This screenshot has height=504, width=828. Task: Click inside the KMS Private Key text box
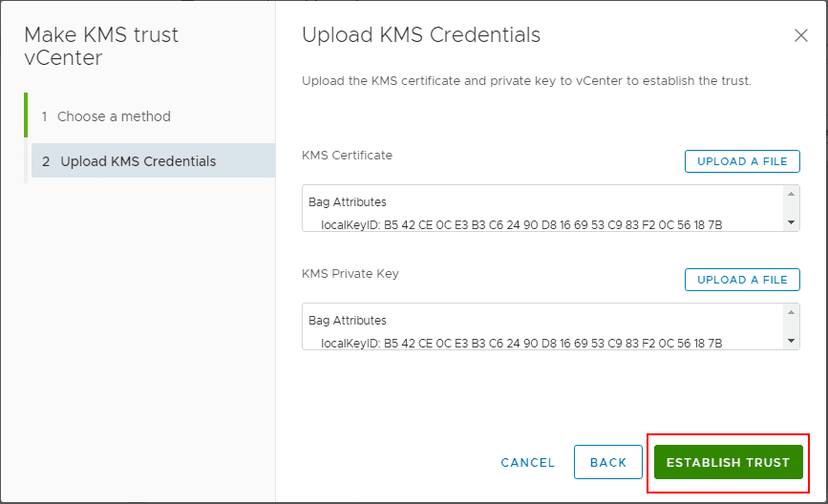(x=542, y=326)
